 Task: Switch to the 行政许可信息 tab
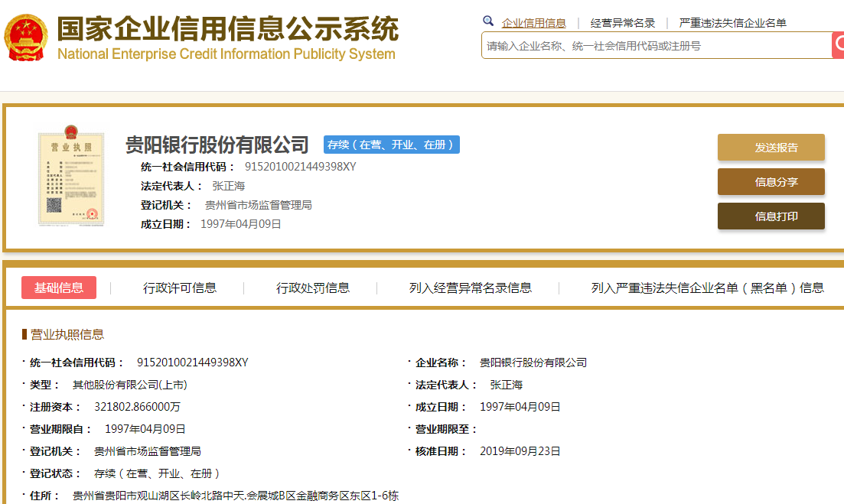180,288
